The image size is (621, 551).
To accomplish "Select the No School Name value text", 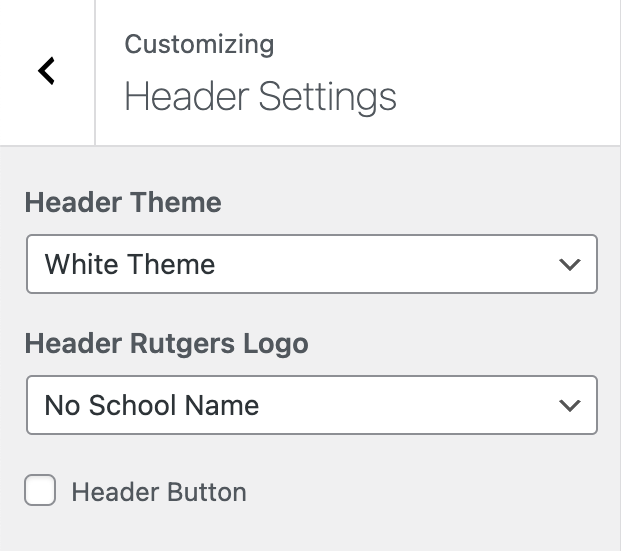I will point(152,405).
